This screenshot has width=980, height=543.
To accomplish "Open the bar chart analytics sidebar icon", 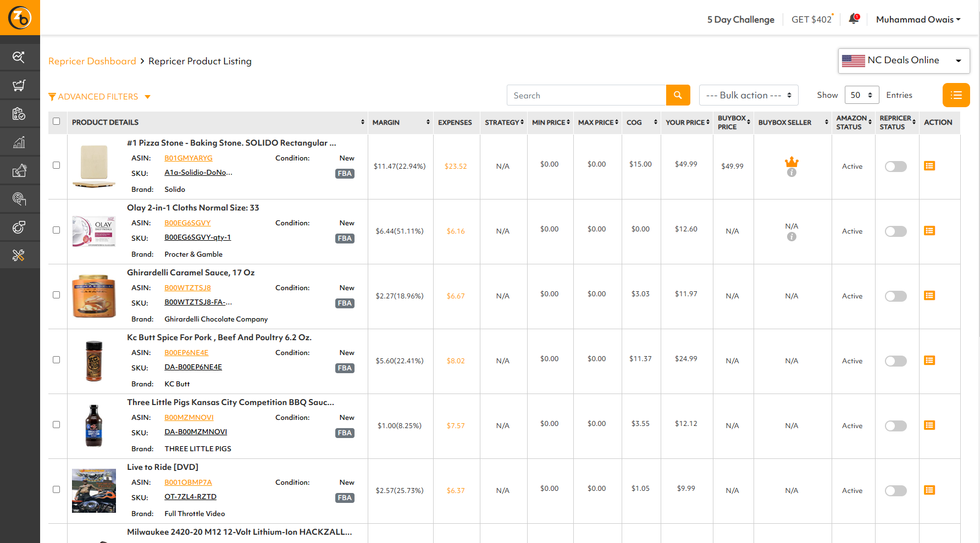I will click(19, 142).
